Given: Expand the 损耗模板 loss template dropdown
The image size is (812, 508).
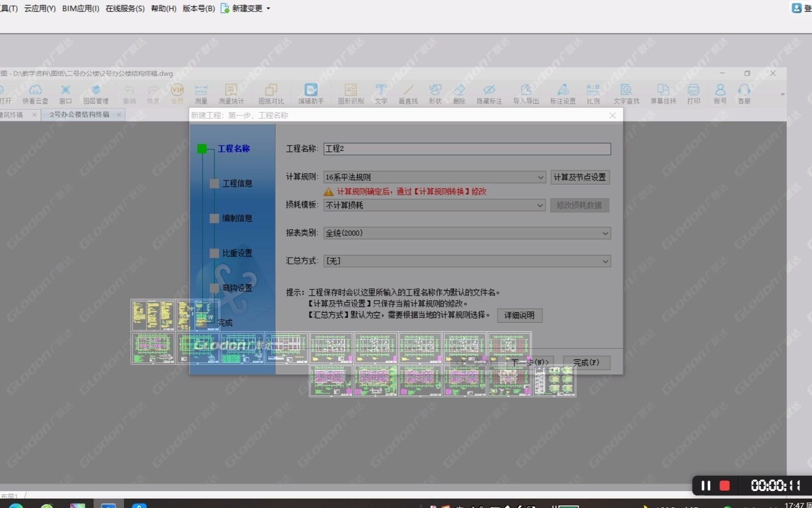Looking at the screenshot, I should point(540,205).
